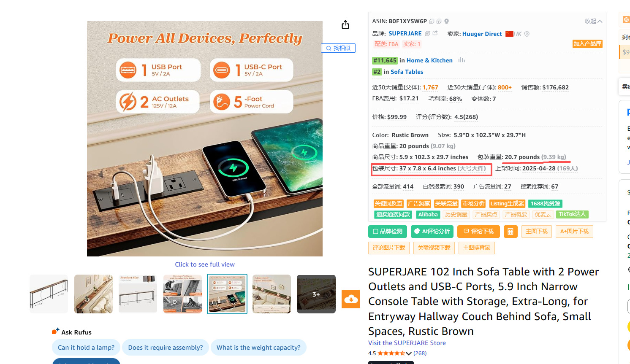630x364 pixels.
Task: Open the brand link via the share arrow icon
Action: (x=435, y=33)
